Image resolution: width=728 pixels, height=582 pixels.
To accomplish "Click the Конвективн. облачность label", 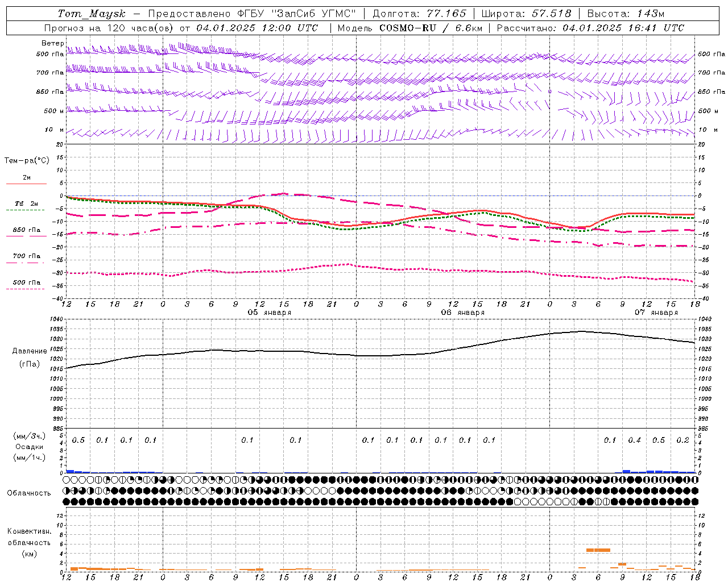I will (30, 537).
